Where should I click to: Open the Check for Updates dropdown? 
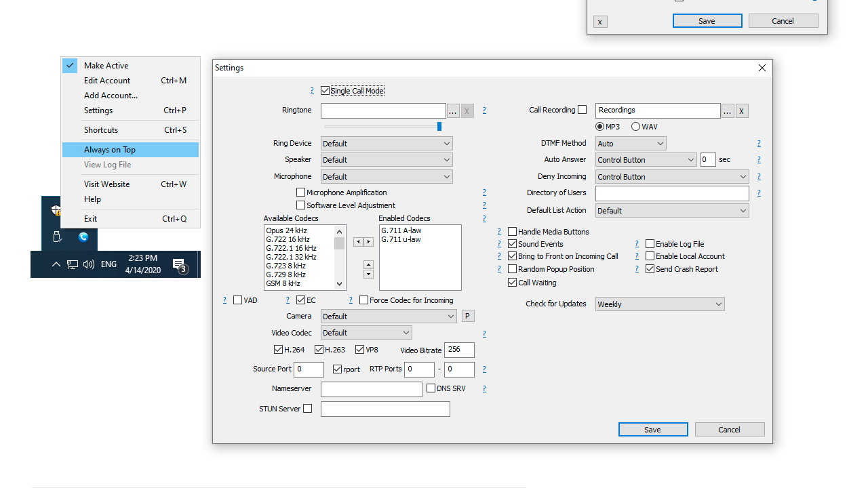tap(659, 304)
